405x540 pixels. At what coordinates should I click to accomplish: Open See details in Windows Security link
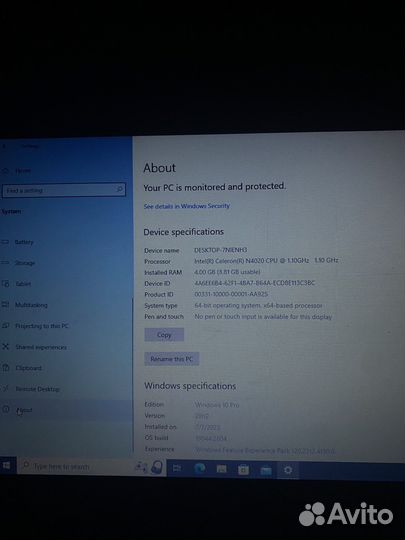187,206
